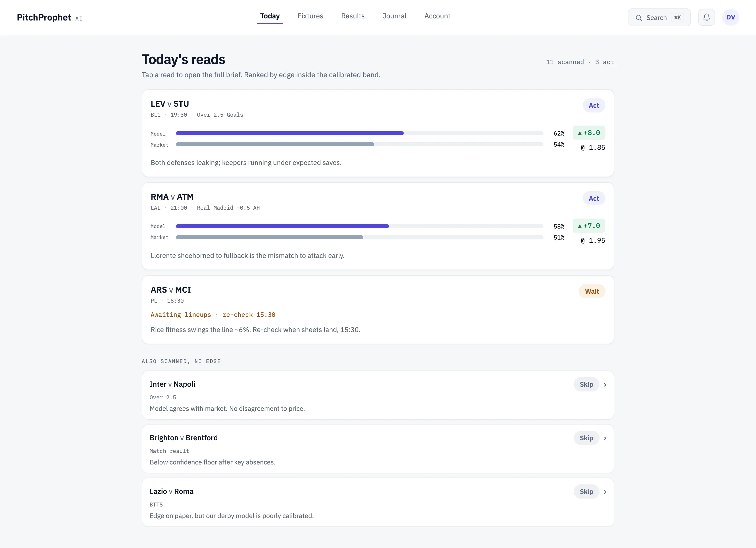Viewport: 756px width, 548px height.
Task: Open the DV user avatar menu
Action: 730,17
